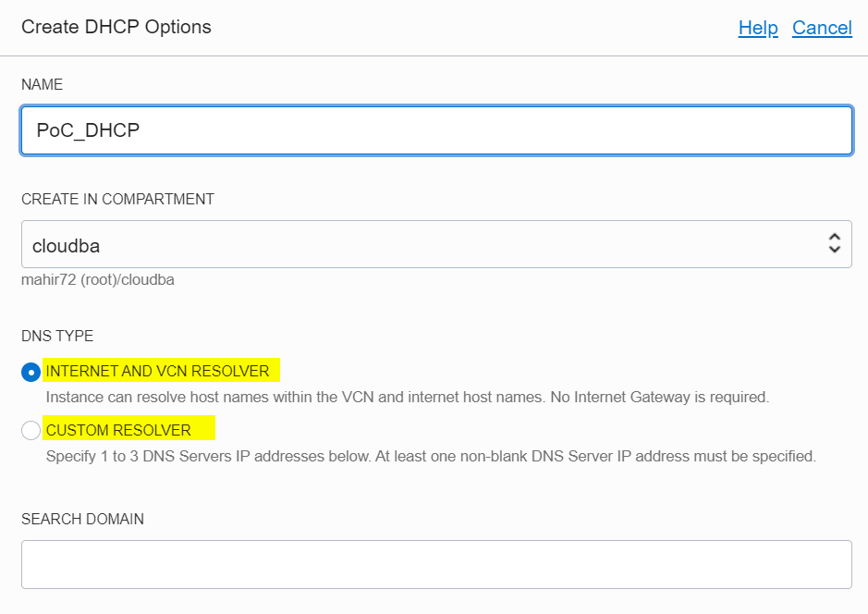Image resolution: width=868 pixels, height=614 pixels.
Task: Click the highlighted CUSTOM RESOLVER label
Action: click(118, 430)
